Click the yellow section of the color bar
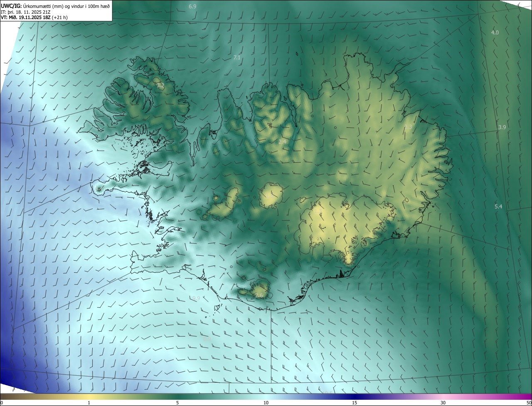 pos(89,396)
